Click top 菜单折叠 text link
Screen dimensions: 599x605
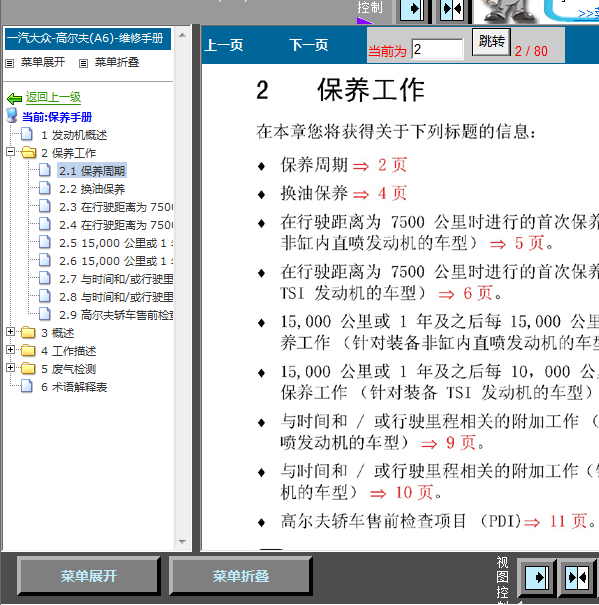(x=117, y=62)
